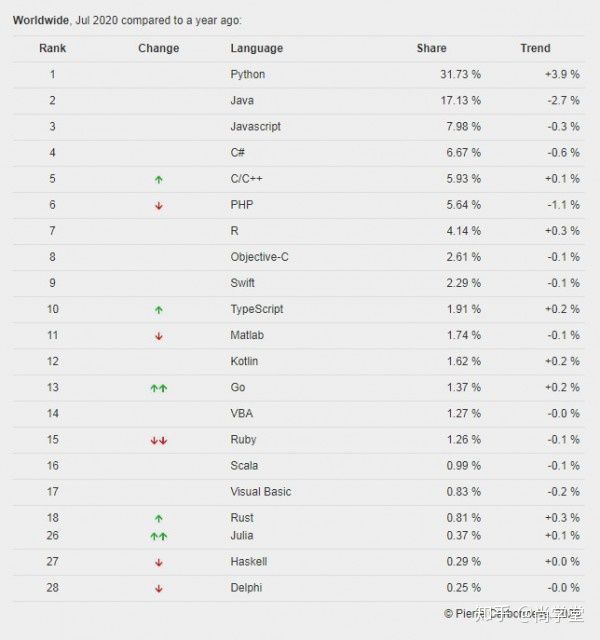Click the Worldwide heading text
Screen dimensions: 600x640
[x=40, y=20]
